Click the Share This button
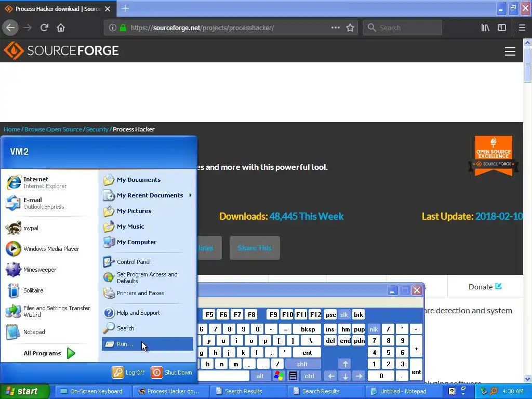 255,248
